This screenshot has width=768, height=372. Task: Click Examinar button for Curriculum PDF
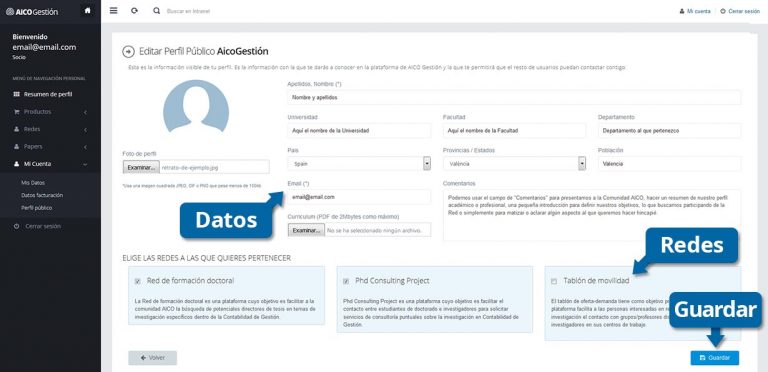(x=306, y=230)
